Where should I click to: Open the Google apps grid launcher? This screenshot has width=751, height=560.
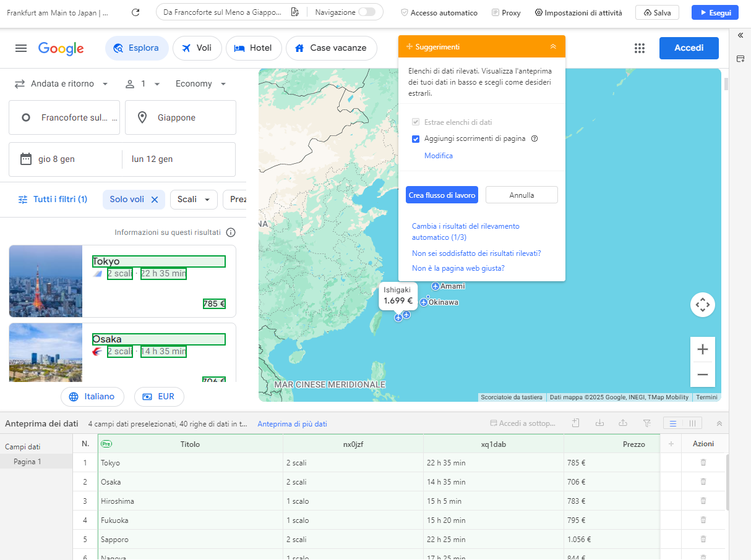tap(640, 48)
